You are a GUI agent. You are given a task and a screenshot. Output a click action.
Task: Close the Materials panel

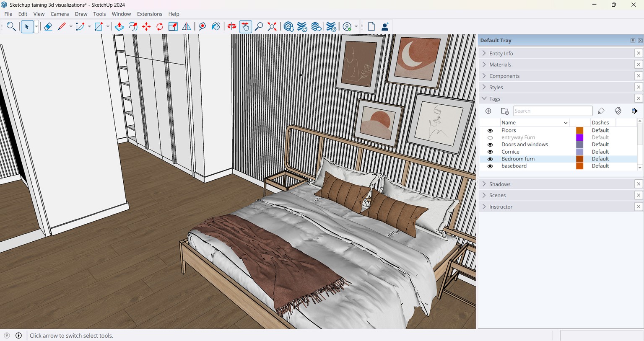pos(638,65)
